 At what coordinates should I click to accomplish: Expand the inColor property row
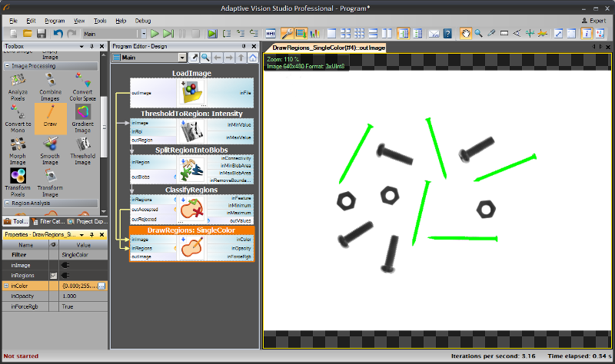point(5,286)
